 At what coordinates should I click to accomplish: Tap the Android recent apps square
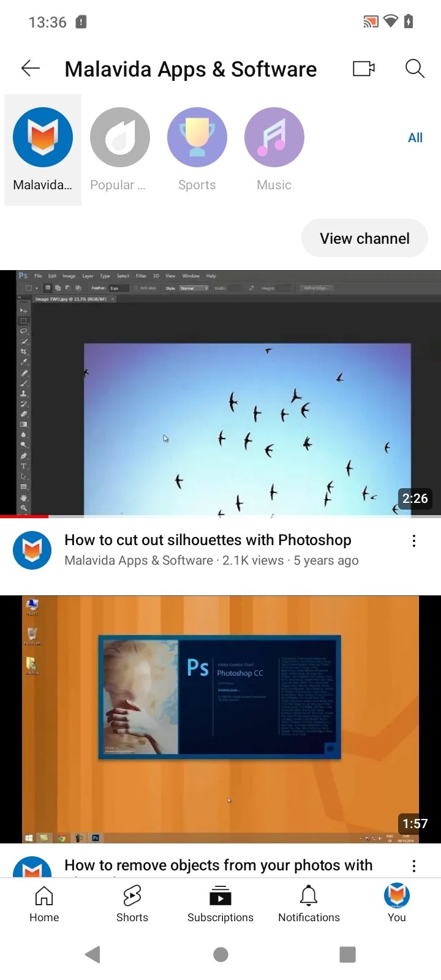click(x=347, y=954)
